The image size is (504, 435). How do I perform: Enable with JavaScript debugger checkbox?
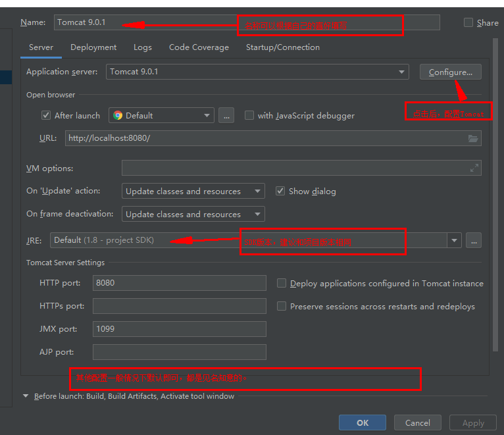249,115
